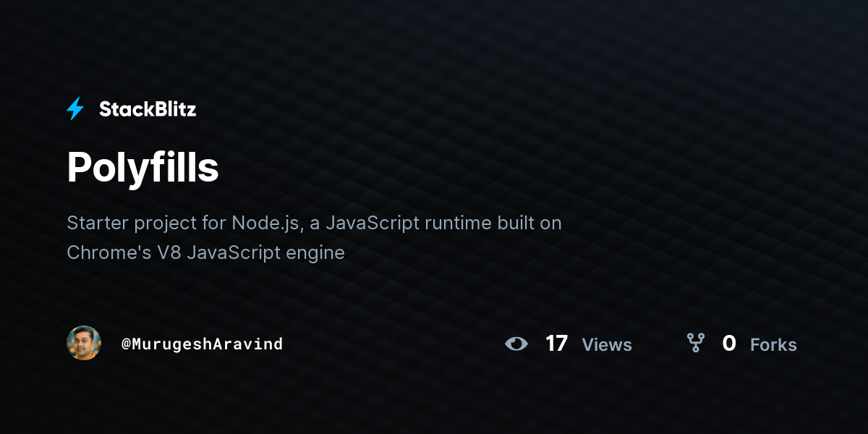Click the views eye icon
Image resolution: width=868 pixels, height=434 pixels.
(516, 344)
